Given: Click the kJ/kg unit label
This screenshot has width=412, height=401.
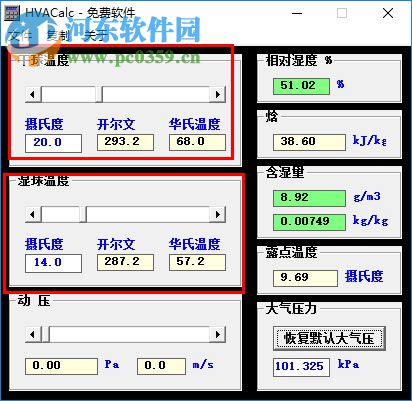Looking at the screenshot, I should 370,140.
